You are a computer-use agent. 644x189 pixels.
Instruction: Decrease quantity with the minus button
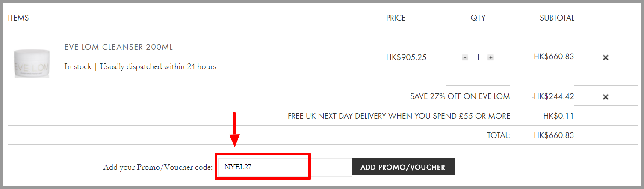[465, 57]
